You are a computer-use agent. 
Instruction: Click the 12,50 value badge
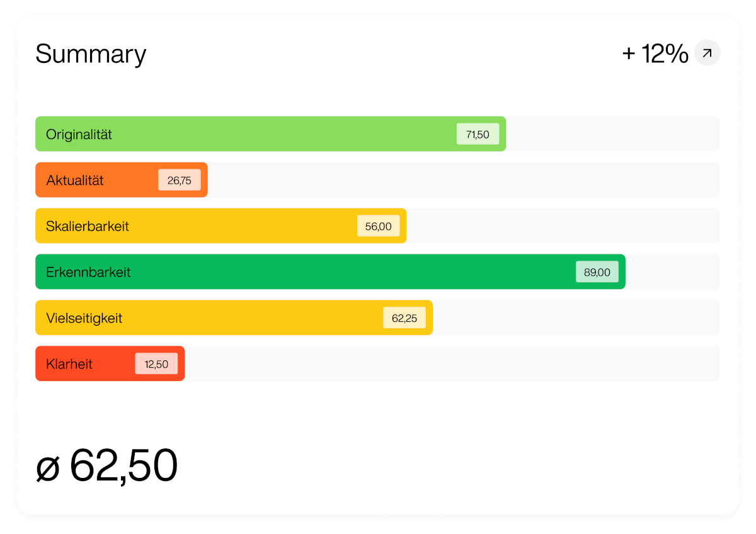pos(156,364)
